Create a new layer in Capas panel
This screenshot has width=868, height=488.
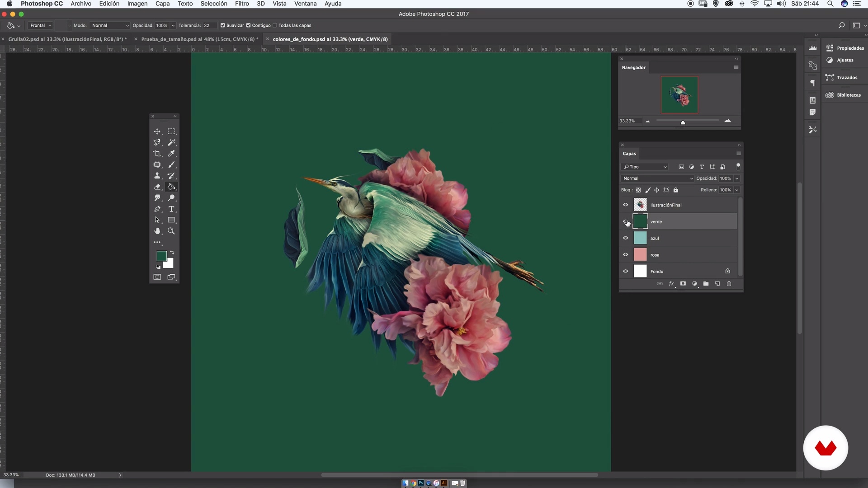(717, 284)
